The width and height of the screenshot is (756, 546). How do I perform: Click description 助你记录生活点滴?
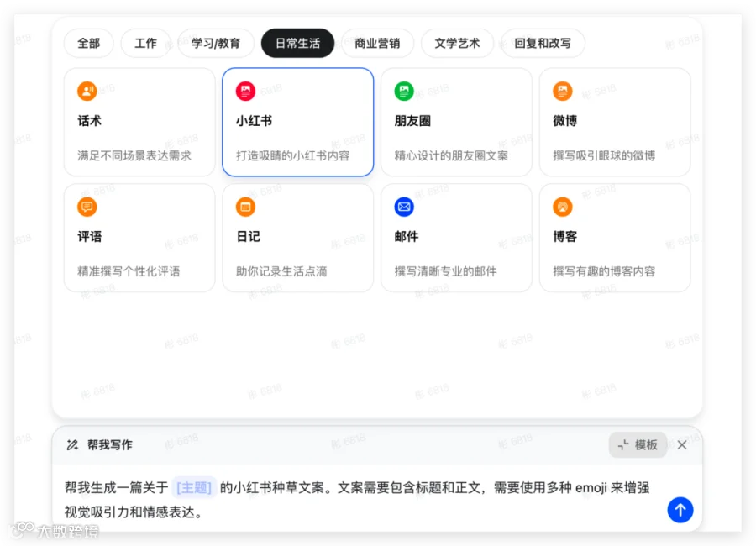(281, 271)
